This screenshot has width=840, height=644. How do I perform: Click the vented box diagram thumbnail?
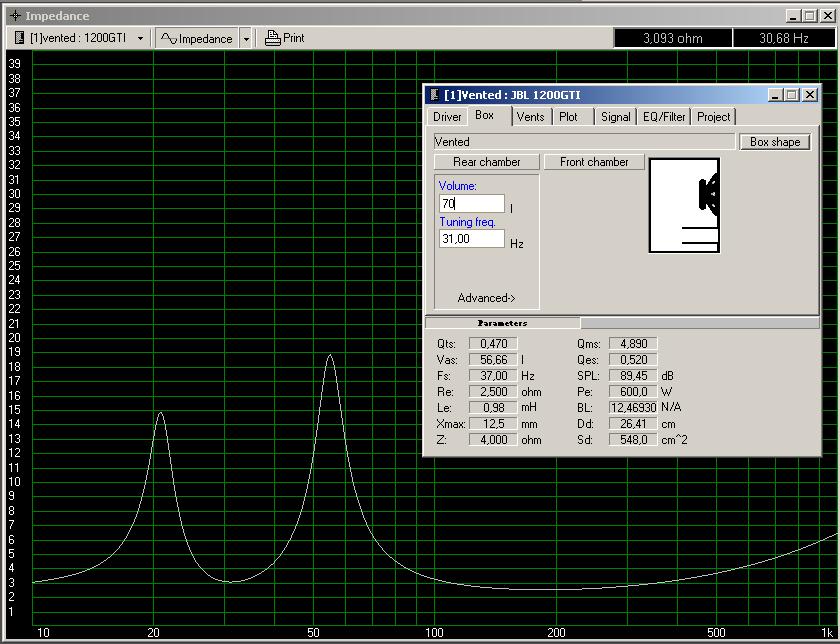click(x=684, y=205)
